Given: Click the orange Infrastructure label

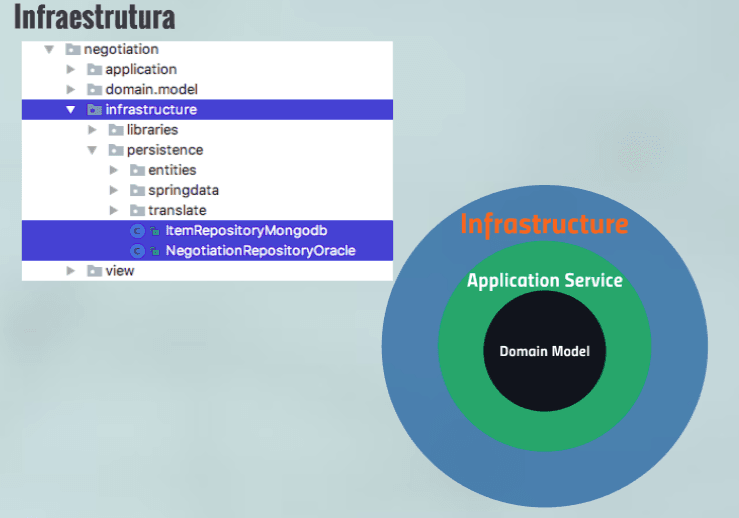Looking at the screenshot, I should tap(544, 224).
